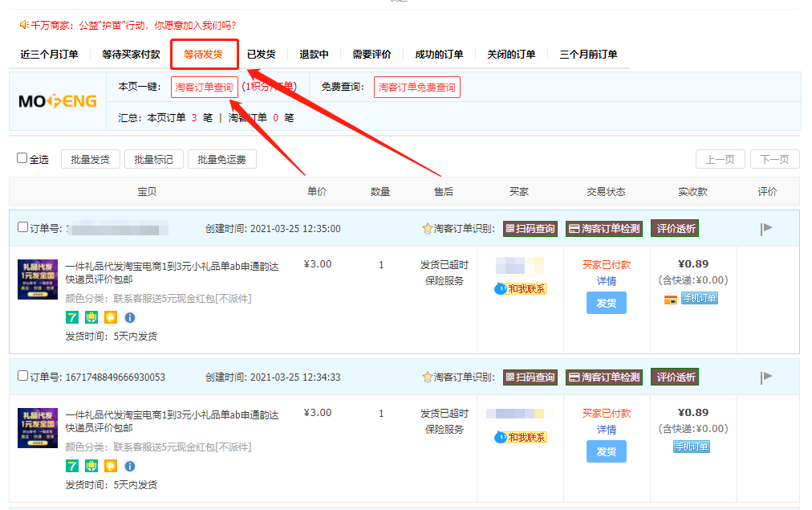
Task: Click orange badge icon in first order
Action: (x=111, y=317)
